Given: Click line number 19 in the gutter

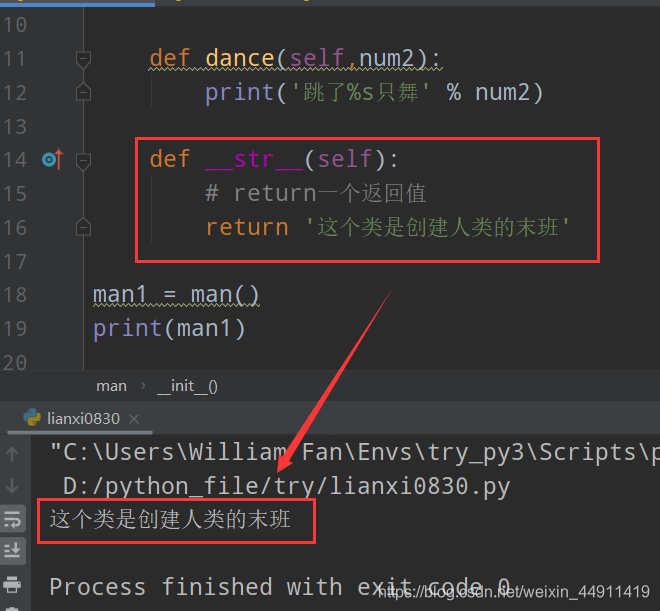Looking at the screenshot, I should [15, 328].
